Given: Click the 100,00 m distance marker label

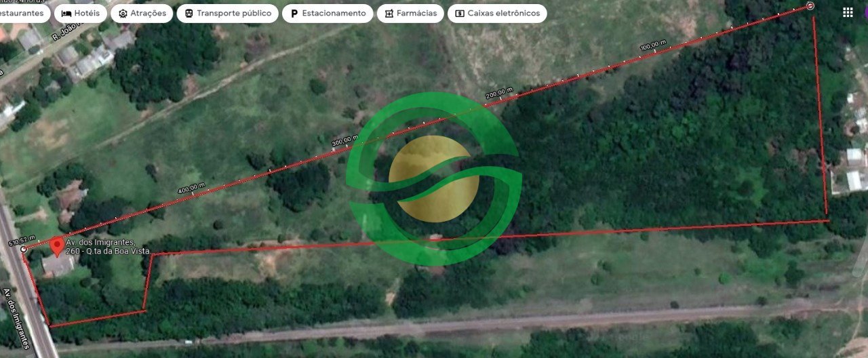Looking at the screenshot, I should (652, 46).
